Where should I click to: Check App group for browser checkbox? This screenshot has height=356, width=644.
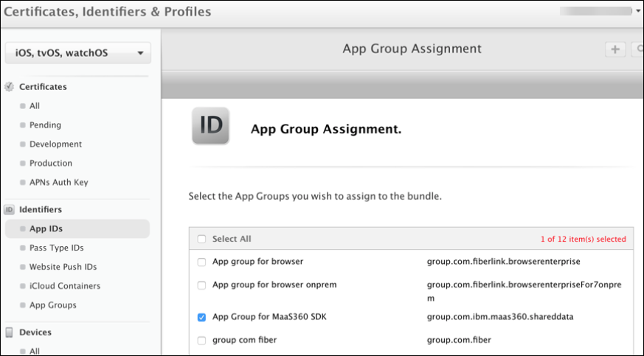(x=201, y=262)
